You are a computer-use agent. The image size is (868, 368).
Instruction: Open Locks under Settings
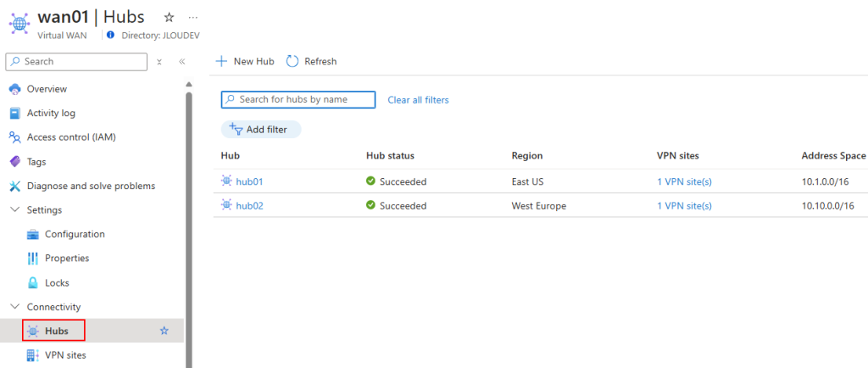point(57,282)
